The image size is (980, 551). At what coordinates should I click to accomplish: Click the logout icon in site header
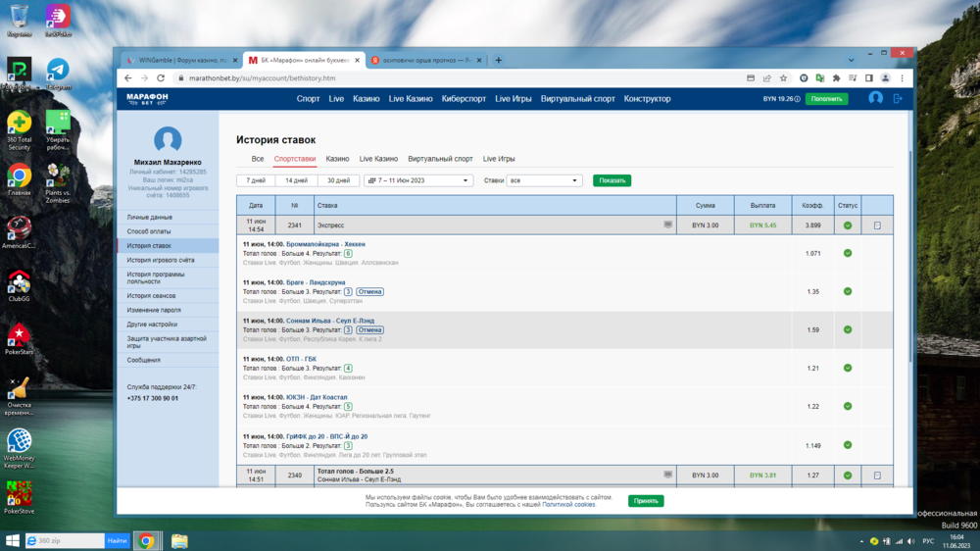coord(898,98)
